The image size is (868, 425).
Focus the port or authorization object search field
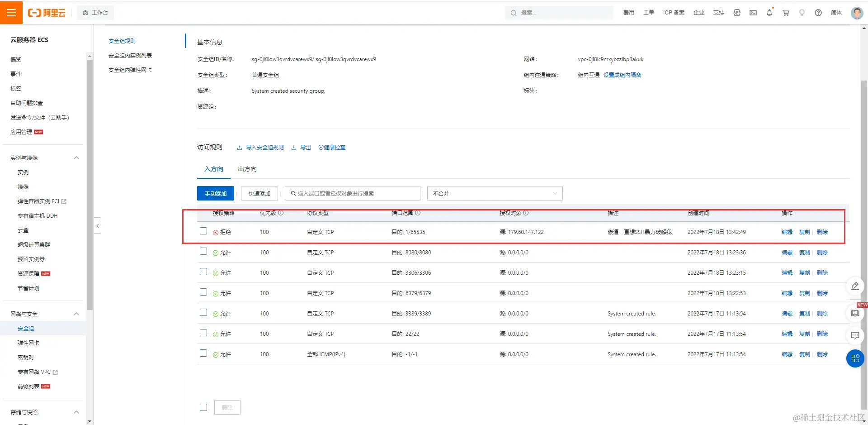point(353,193)
